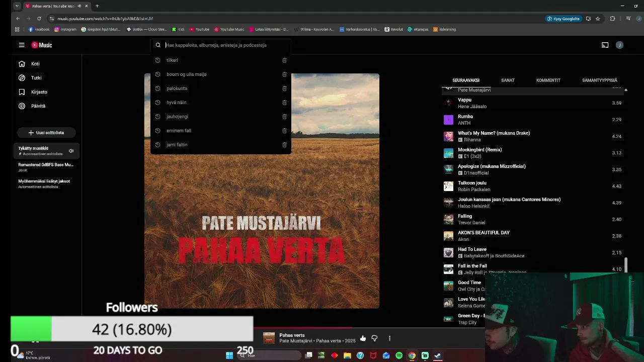Open the Kommentit tab
644x362 pixels.
pos(548,80)
